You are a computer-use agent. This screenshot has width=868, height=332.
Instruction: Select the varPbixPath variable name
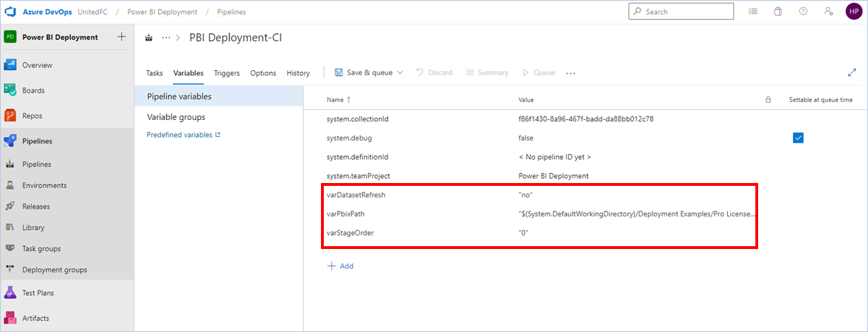345,214
